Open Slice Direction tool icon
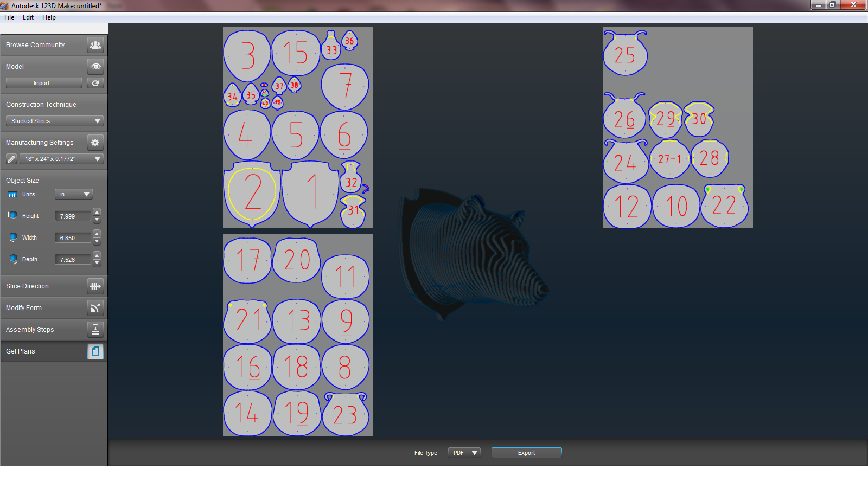The image size is (868, 488). (95, 286)
